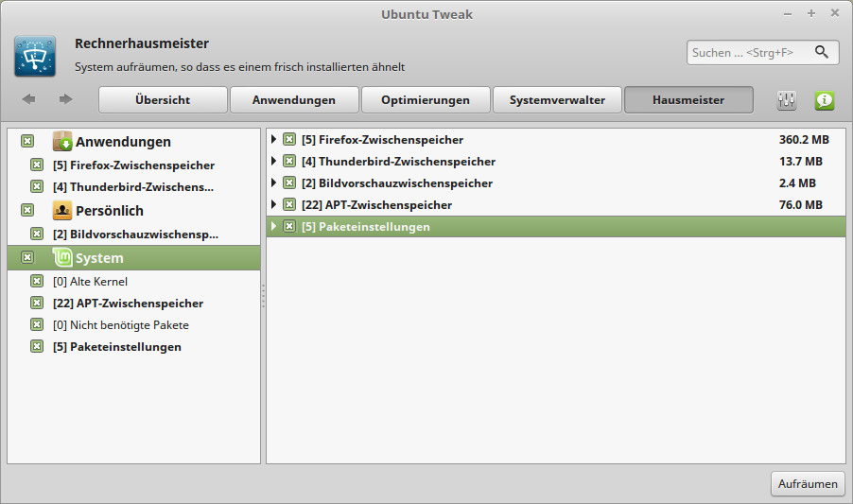The width and height of the screenshot is (853, 504).
Task: Click the green info bubble icon
Action: 825,100
